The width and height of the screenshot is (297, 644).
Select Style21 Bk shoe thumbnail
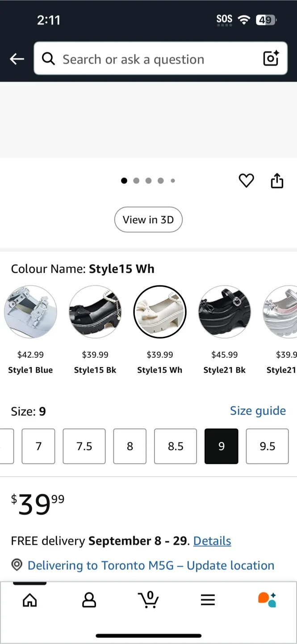click(224, 312)
